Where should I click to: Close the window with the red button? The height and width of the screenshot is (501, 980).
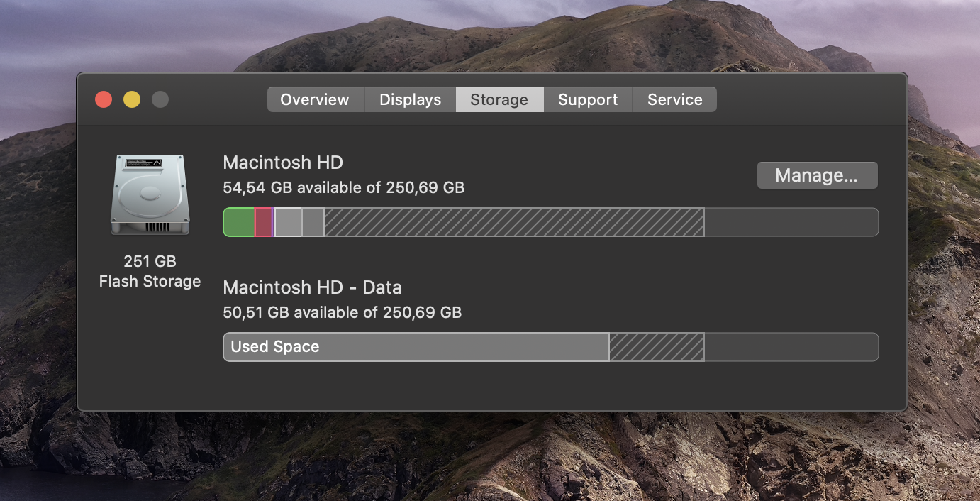[104, 99]
